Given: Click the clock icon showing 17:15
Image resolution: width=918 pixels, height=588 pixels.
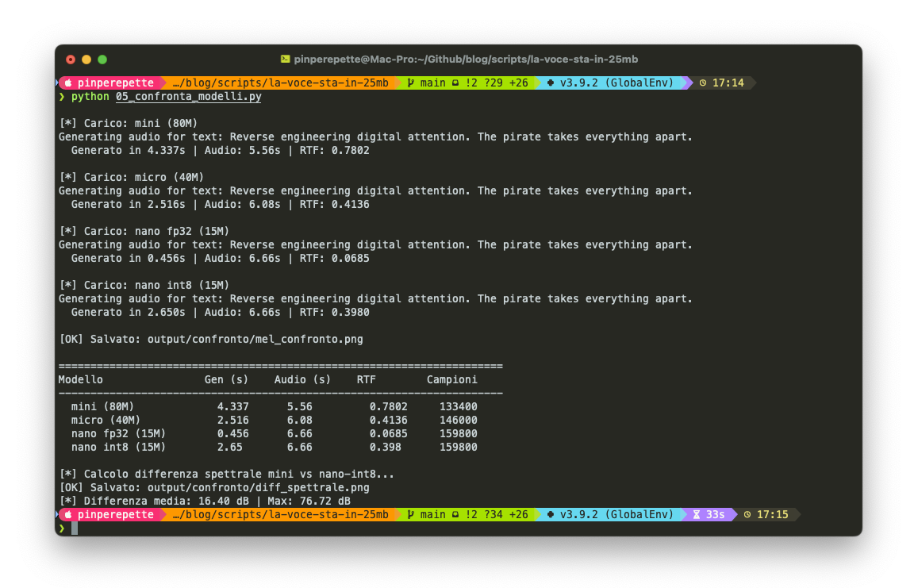Looking at the screenshot, I should coord(747,514).
